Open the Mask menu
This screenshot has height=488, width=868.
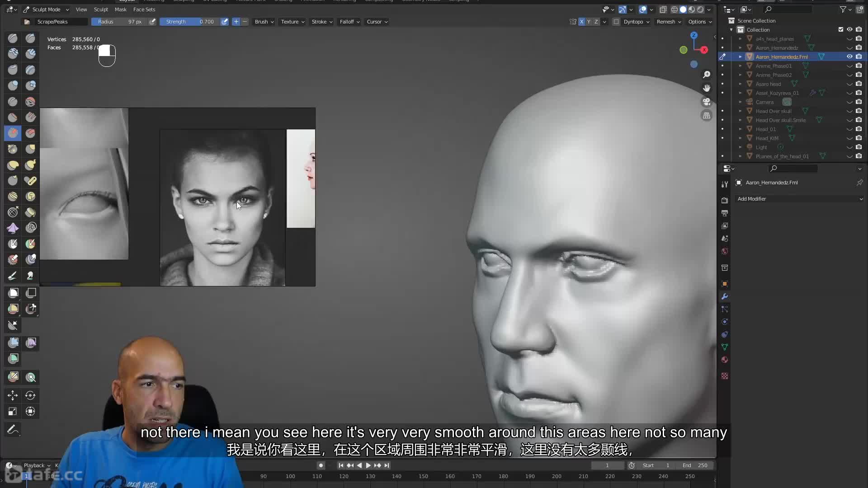point(121,9)
